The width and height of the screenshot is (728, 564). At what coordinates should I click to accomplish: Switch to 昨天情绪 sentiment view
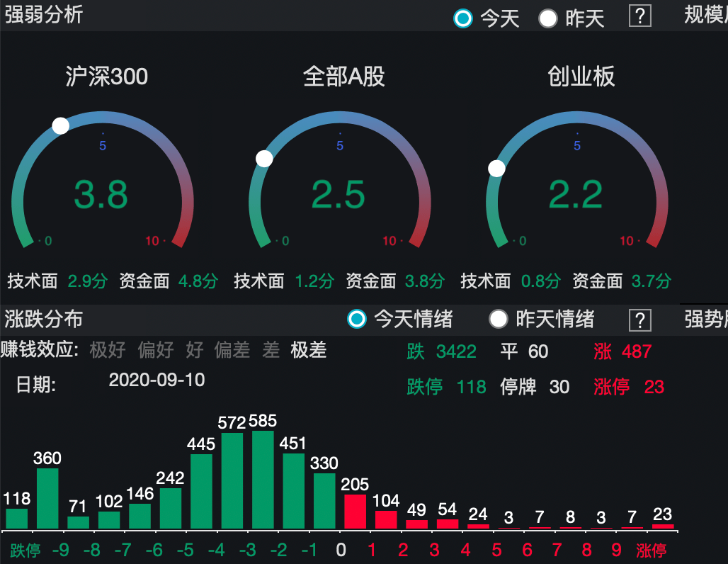coord(499,320)
